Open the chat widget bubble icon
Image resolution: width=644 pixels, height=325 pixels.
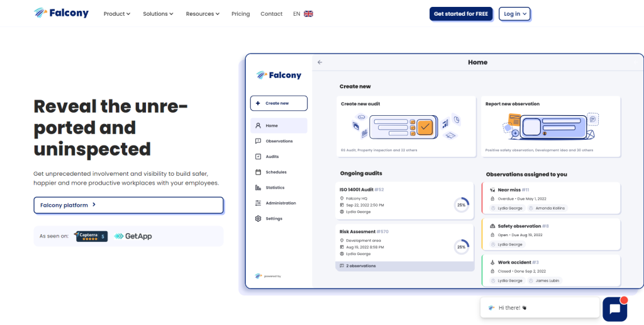click(615, 309)
